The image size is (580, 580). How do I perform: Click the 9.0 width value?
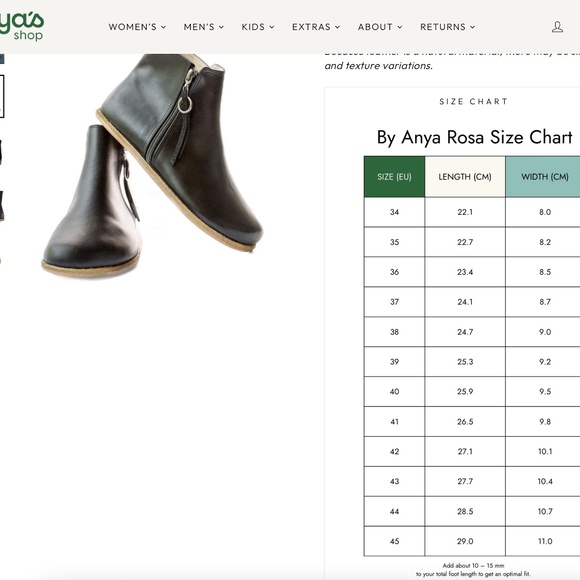click(545, 332)
